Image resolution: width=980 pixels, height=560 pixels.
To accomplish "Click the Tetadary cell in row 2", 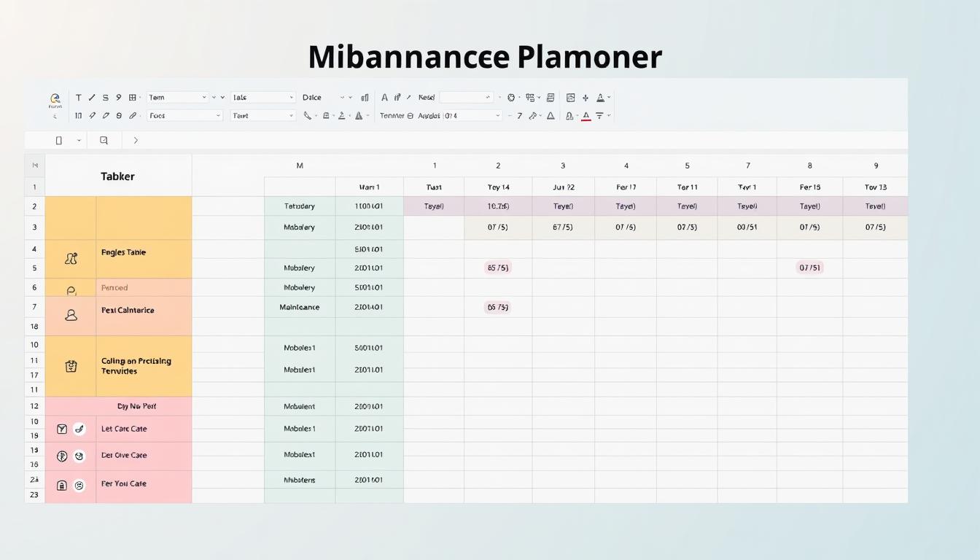I will (x=300, y=206).
